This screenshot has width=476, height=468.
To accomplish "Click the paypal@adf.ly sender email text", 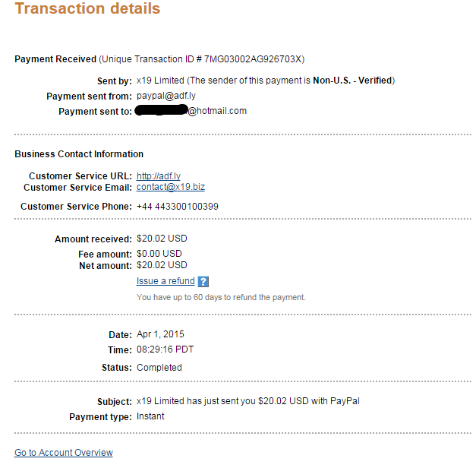I will click(166, 96).
